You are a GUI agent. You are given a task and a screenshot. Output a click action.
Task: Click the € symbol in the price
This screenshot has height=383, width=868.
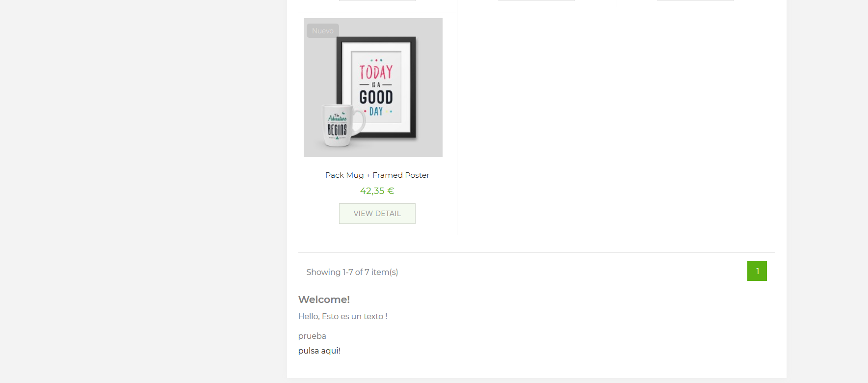click(x=391, y=191)
